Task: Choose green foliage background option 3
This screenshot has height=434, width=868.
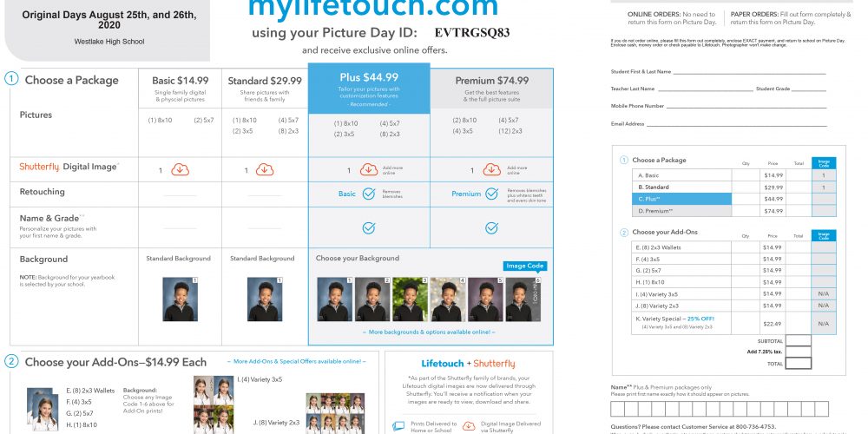Action: pyautogui.click(x=411, y=299)
